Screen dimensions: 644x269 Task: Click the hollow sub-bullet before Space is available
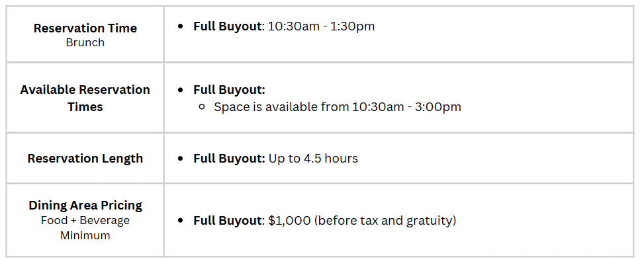[x=202, y=107]
